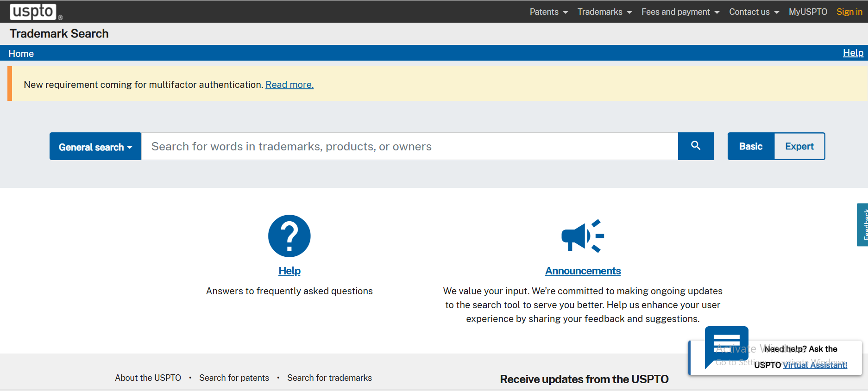Image resolution: width=868 pixels, height=391 pixels.
Task: Click Search for patents footer link
Action: click(x=234, y=378)
